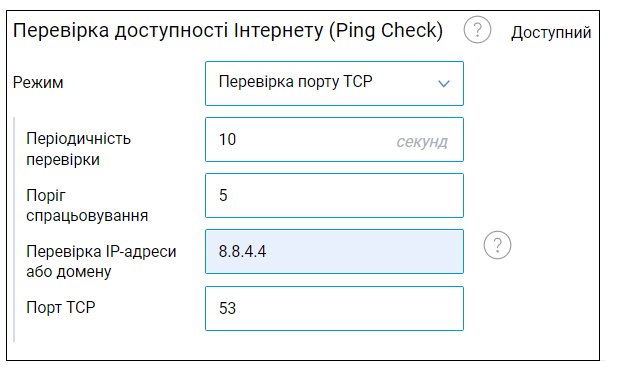Viewport: 618px width, 375px height.
Task: Click the vertical gray indent bar beside the settings
Action: 14,229
